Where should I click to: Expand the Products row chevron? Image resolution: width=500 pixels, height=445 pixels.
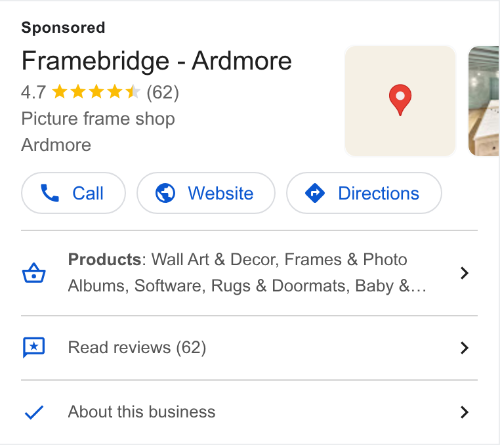[464, 273]
